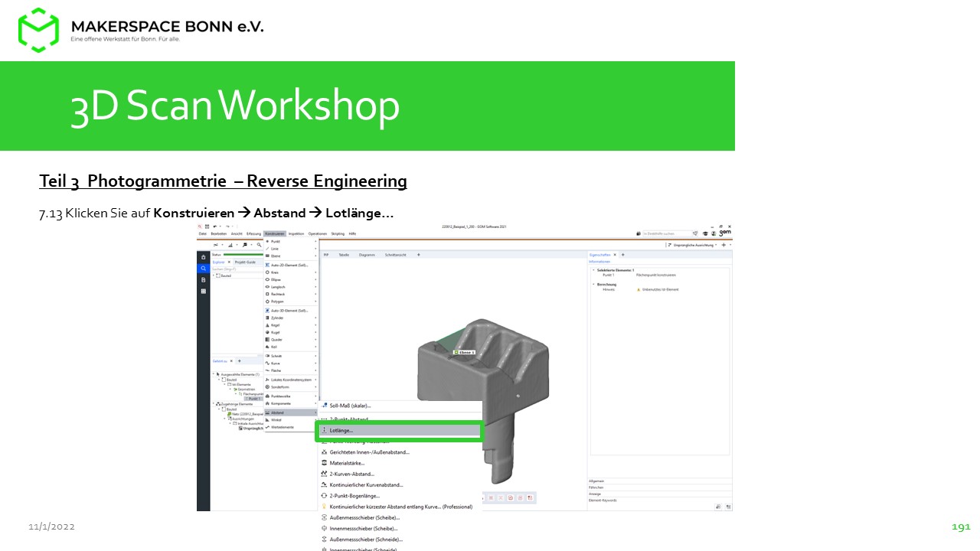Viewport: 980px width, 551px height.
Task: Select Innenmessschieber (Scheibe)... entry
Action: [x=364, y=528]
